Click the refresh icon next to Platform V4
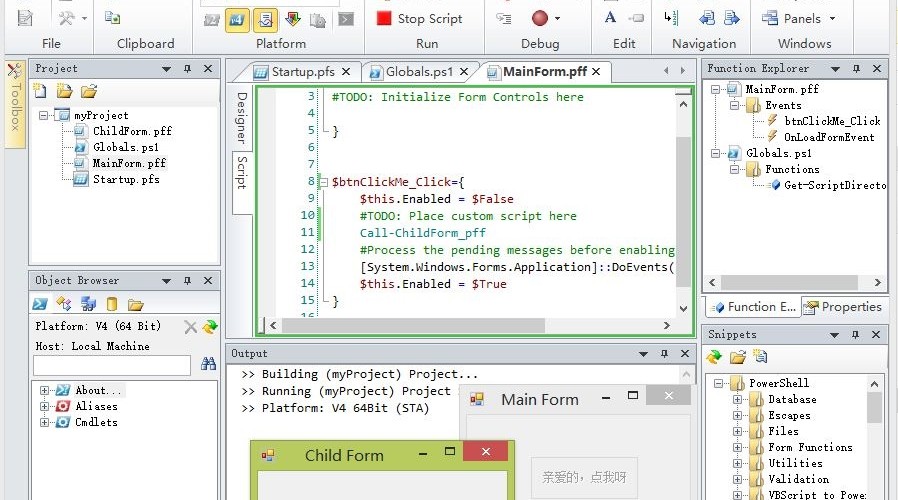The height and width of the screenshot is (500, 898). coord(210,326)
